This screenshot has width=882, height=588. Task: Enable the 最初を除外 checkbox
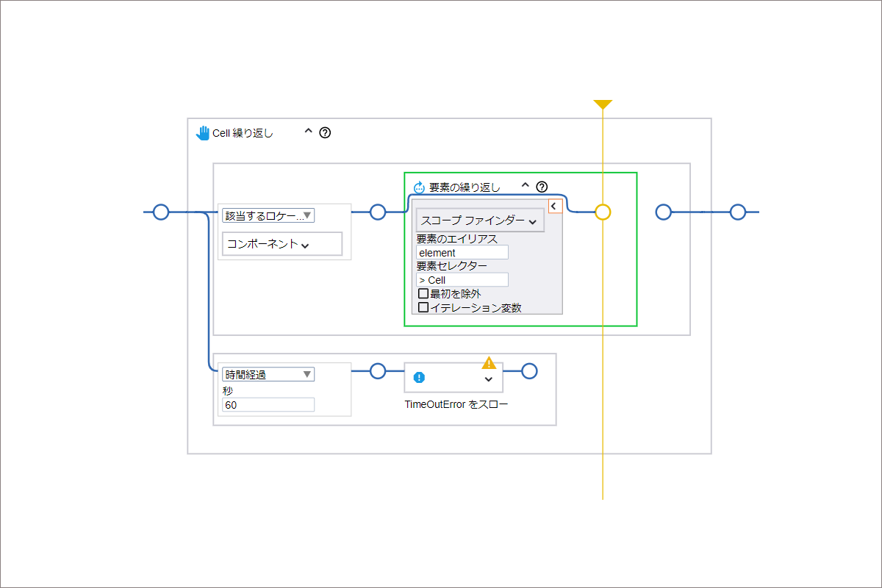(423, 293)
